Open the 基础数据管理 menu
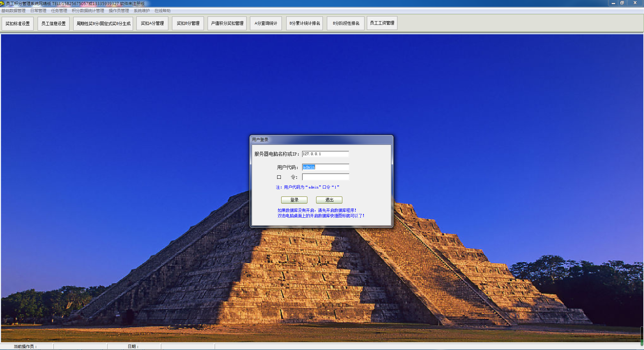644x350 pixels. point(13,11)
